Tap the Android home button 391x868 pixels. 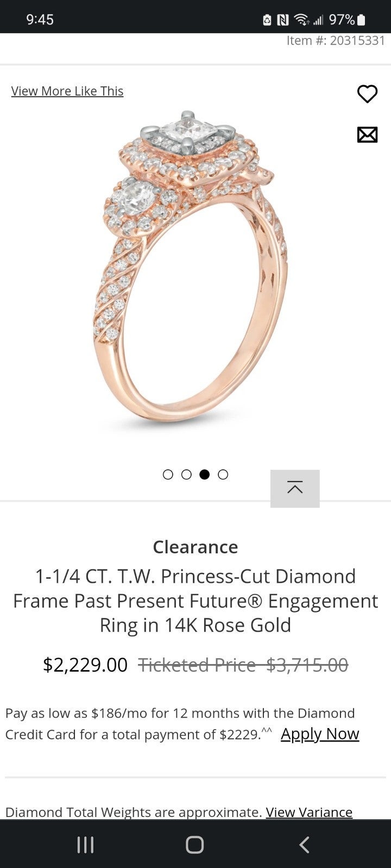tap(195, 845)
